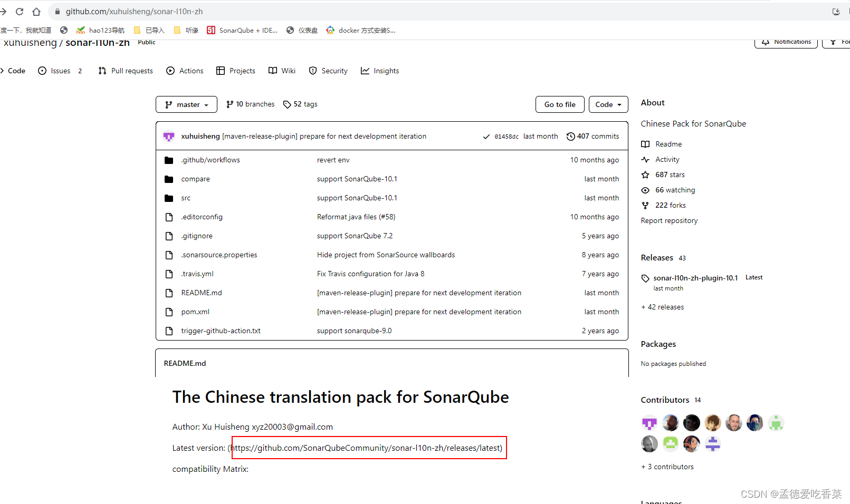Image resolution: width=850 pixels, height=504 pixels.
Task: Open the last contributor avatar with purple division-sign icon
Action: pos(713,444)
